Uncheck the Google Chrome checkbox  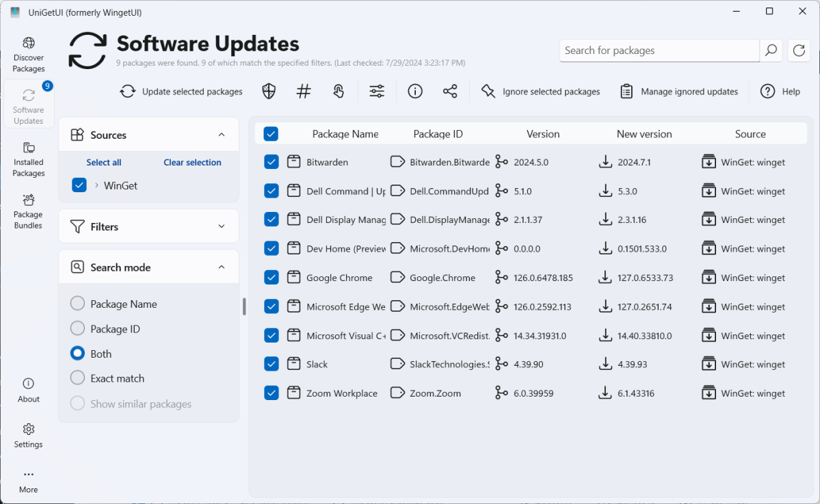coord(271,277)
